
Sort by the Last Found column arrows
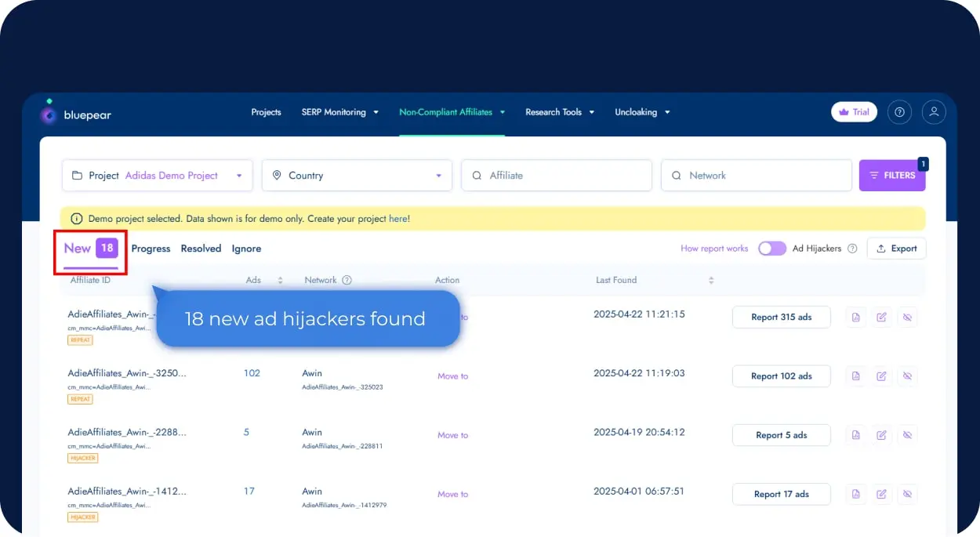coord(711,280)
